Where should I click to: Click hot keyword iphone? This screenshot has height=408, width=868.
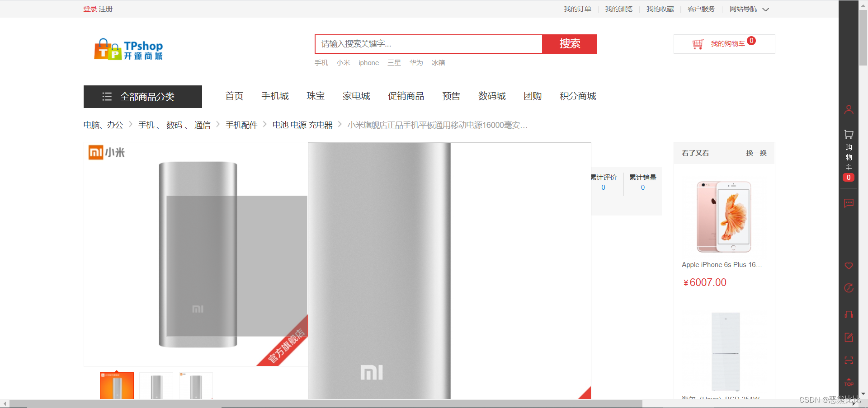tap(368, 63)
